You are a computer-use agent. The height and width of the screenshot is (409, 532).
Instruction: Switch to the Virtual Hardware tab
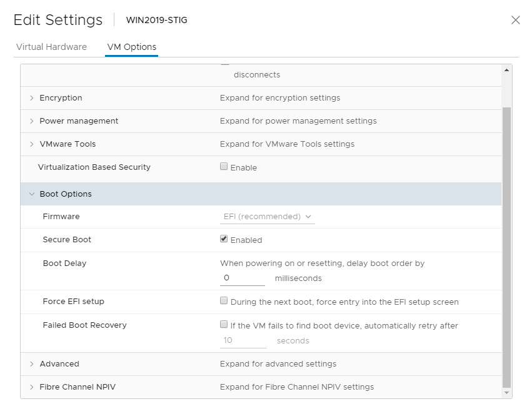[x=51, y=47]
